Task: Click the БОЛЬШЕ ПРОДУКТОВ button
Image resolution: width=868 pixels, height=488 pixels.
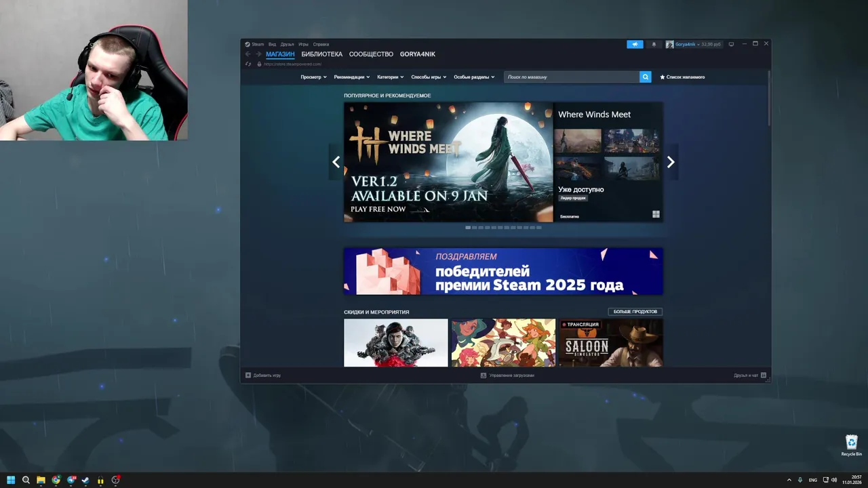Action: (635, 312)
